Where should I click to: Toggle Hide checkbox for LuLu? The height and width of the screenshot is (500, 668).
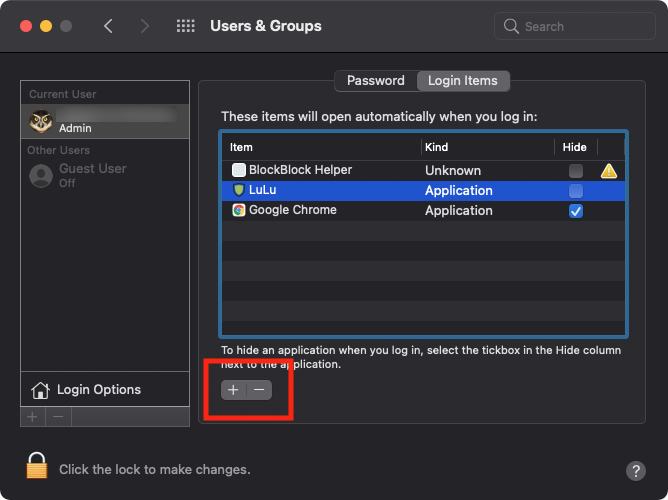(x=576, y=191)
